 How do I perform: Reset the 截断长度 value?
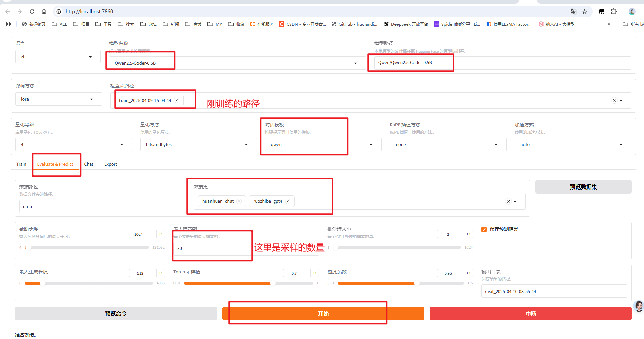coord(161,234)
